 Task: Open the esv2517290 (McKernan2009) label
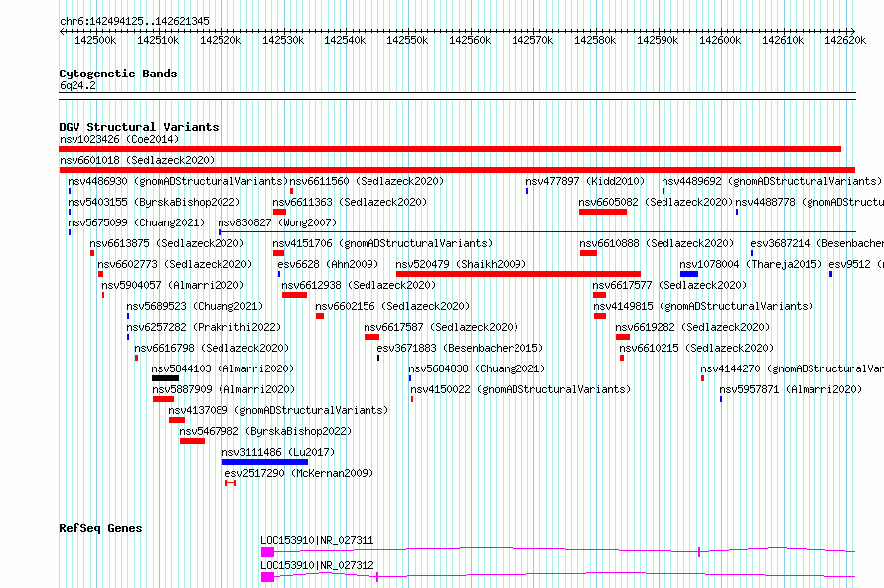click(299, 473)
